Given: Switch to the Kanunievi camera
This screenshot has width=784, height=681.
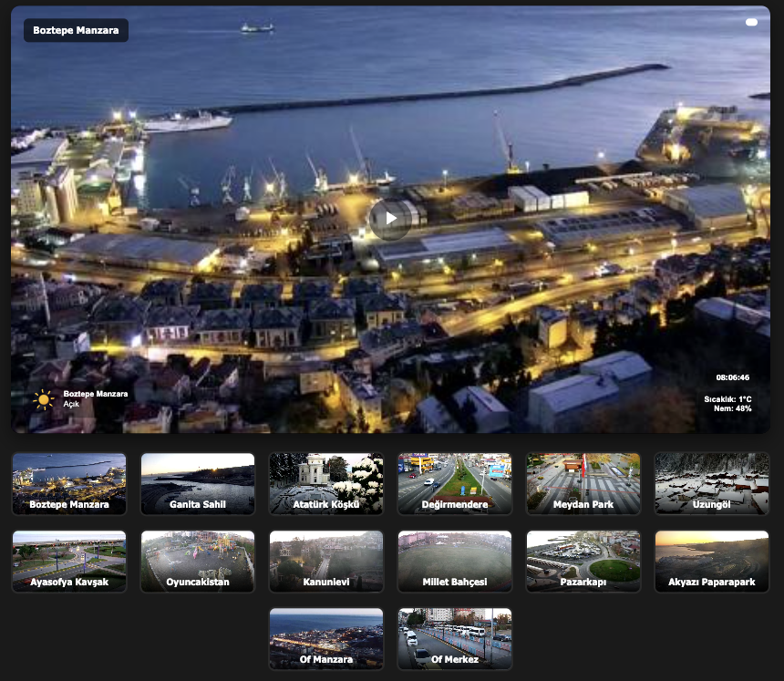Looking at the screenshot, I should (x=326, y=562).
